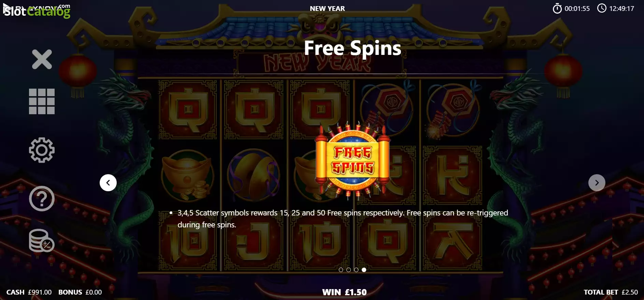Go to the next info page arrow
Viewport: 644px width, 300px height.
tap(597, 183)
